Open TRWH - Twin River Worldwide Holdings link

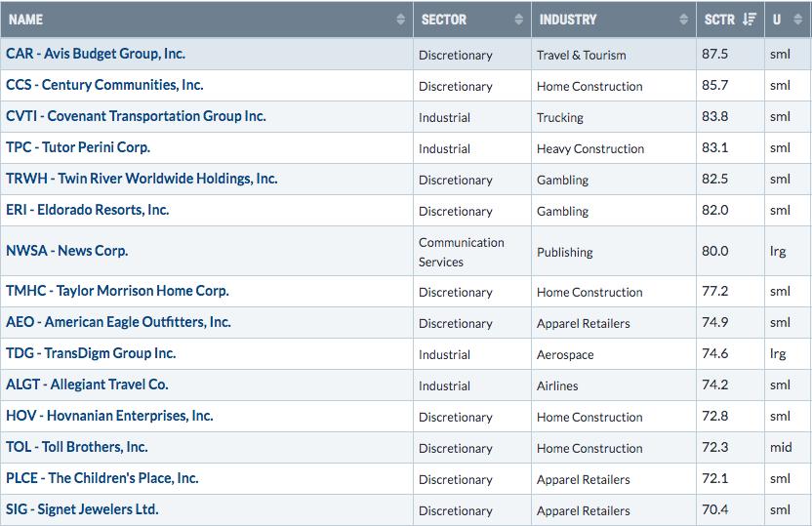[x=142, y=179]
